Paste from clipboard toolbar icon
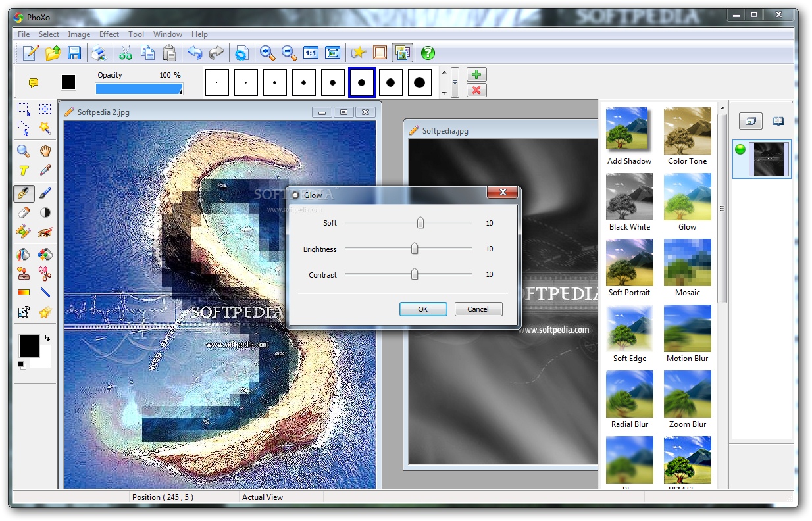 point(169,53)
